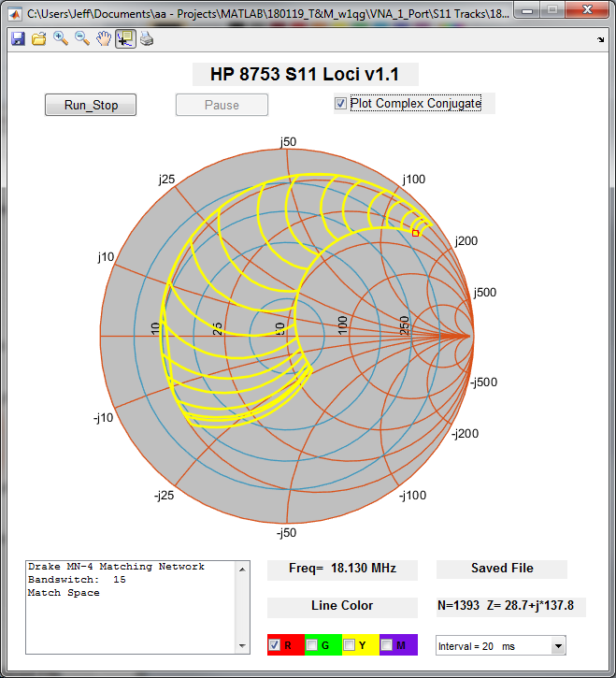Click the Save figure icon
This screenshot has width=616, height=678.
tap(18, 39)
